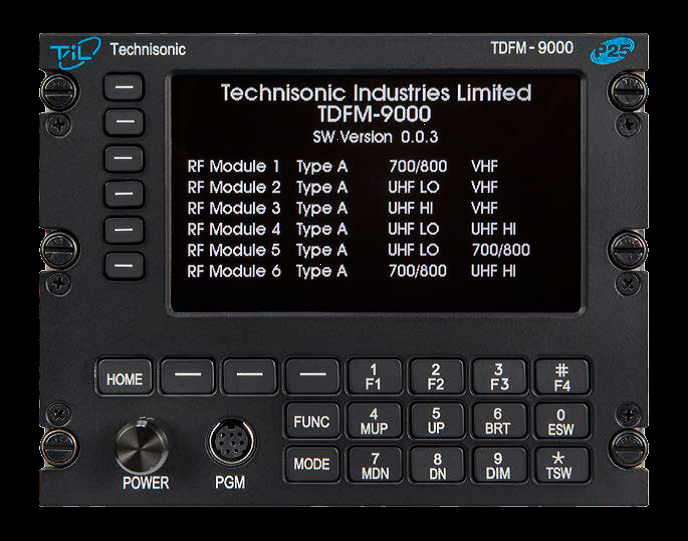Viewport: 688px width, 541px height.
Task: Increase brightness with 6 BRT key
Action: coord(498,420)
